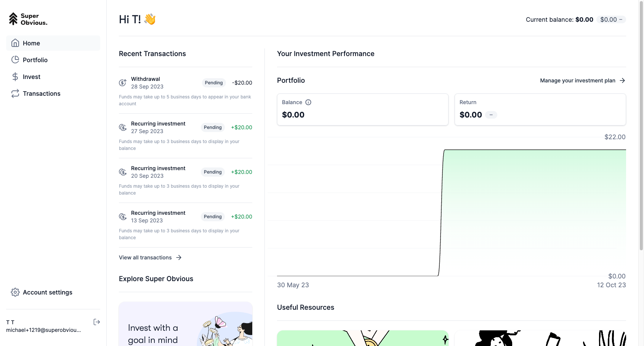Image resolution: width=644 pixels, height=346 pixels.
Task: Click the 12 Oct 23 chart date label
Action: 611,285
